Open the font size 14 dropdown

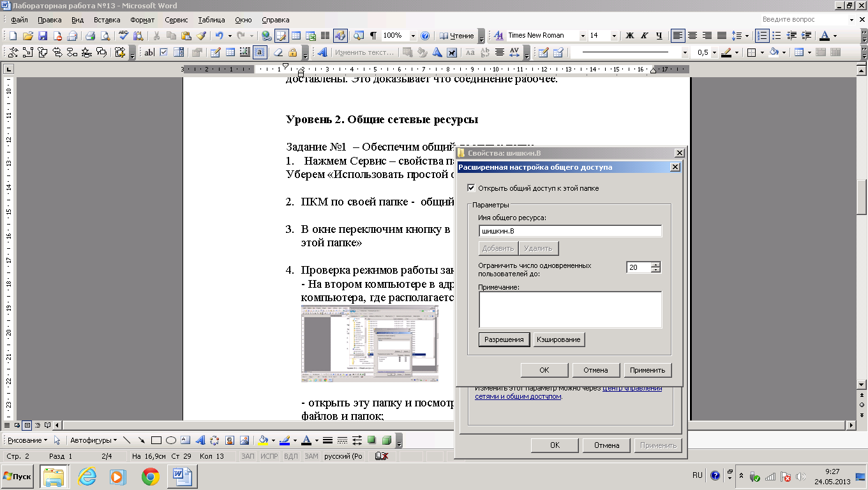coord(614,36)
